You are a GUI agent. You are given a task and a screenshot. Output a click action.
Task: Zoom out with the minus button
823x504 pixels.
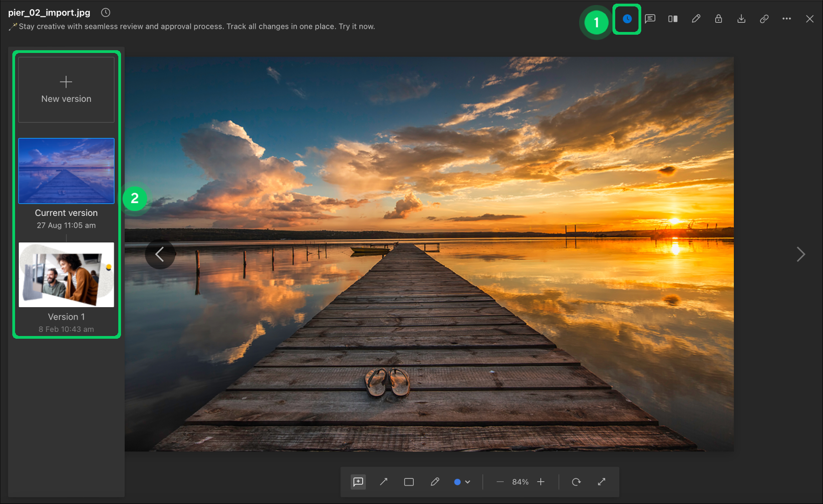tap(500, 482)
